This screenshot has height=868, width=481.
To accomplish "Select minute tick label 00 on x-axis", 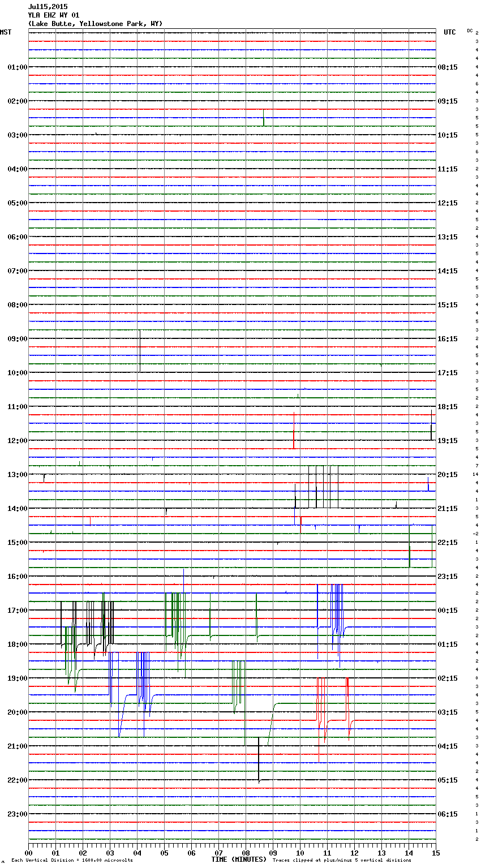I will click(x=28, y=853).
